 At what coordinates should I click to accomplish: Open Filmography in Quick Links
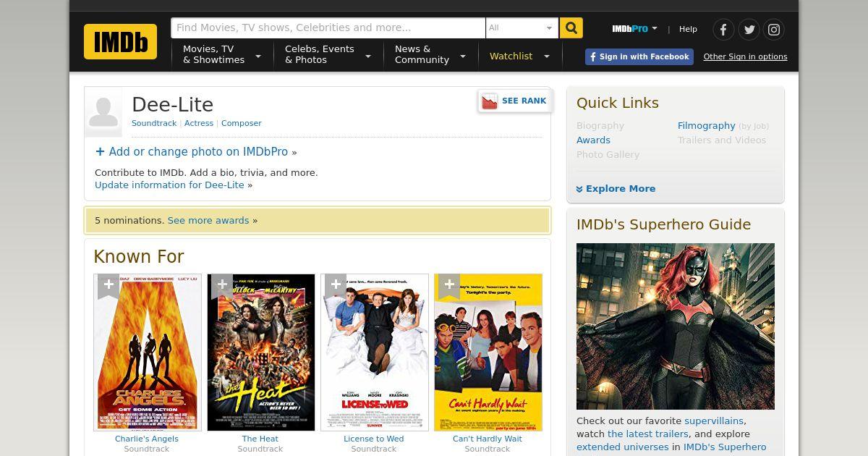(707, 125)
